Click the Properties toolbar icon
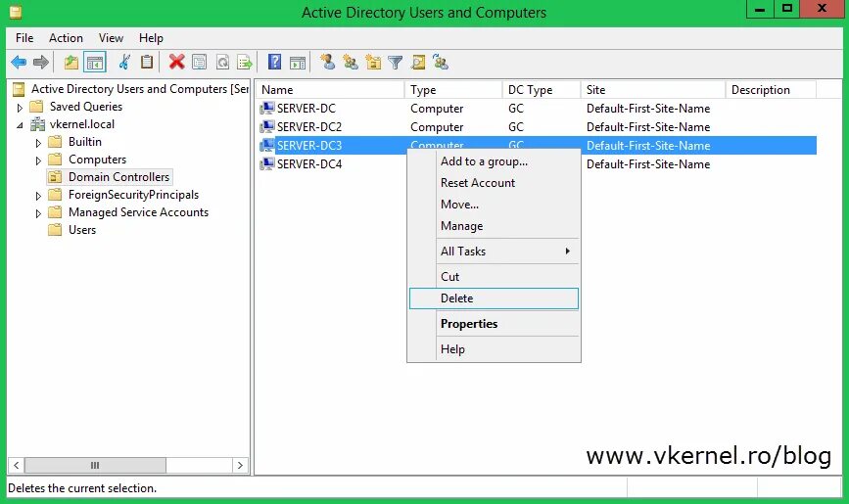This screenshot has width=849, height=504. [199, 63]
